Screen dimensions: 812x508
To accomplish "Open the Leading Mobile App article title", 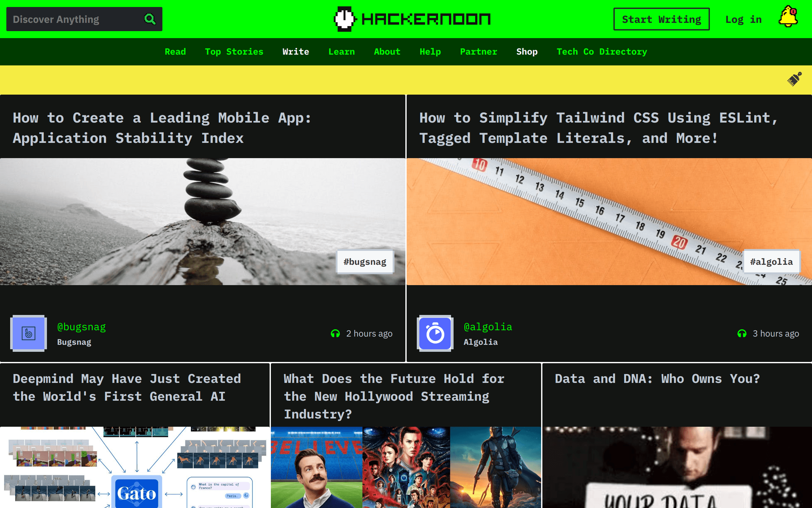I will pyautogui.click(x=162, y=128).
